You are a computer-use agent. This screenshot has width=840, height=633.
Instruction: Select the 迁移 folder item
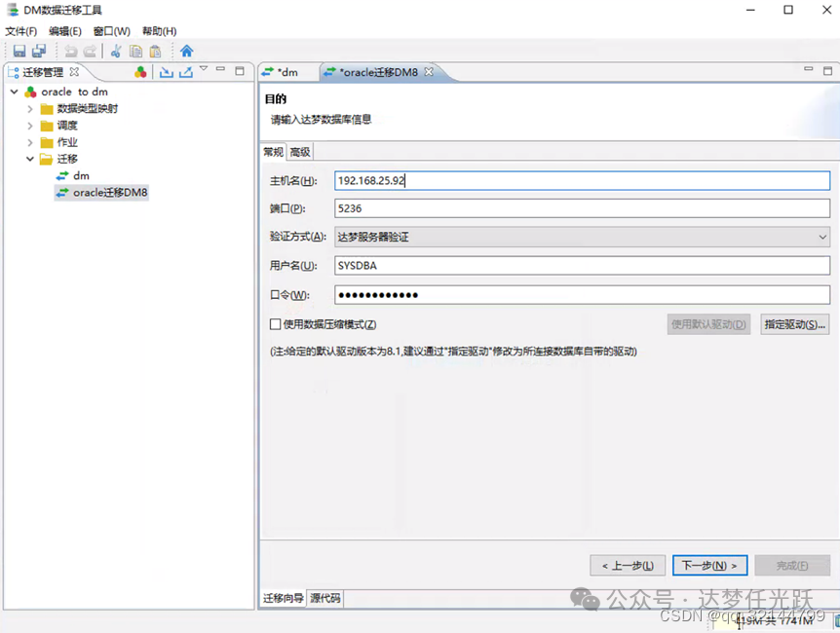coord(59,159)
